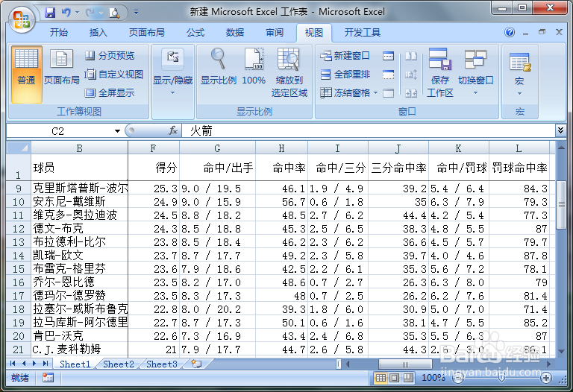
Task: Open the Name Box dropdown arrow
Action: [117, 131]
